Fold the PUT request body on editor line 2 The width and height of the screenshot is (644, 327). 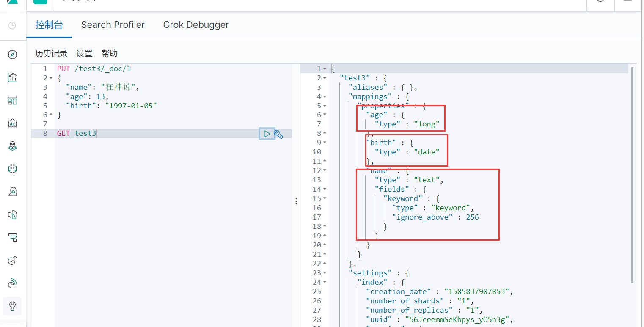[x=51, y=78]
